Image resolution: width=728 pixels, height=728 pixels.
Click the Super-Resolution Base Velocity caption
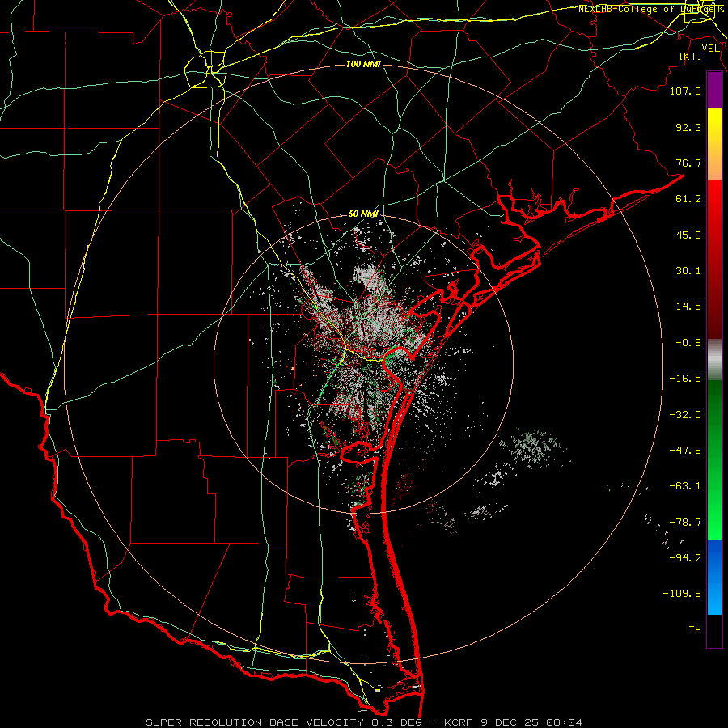(x=363, y=722)
